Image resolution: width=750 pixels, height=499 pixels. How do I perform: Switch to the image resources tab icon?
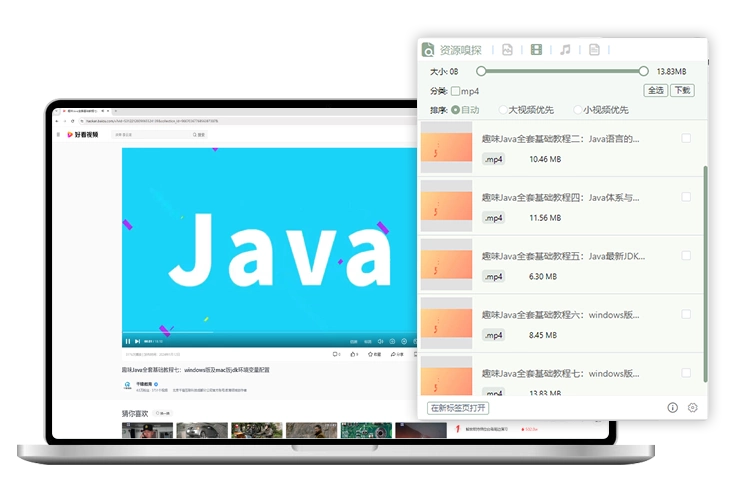point(507,49)
